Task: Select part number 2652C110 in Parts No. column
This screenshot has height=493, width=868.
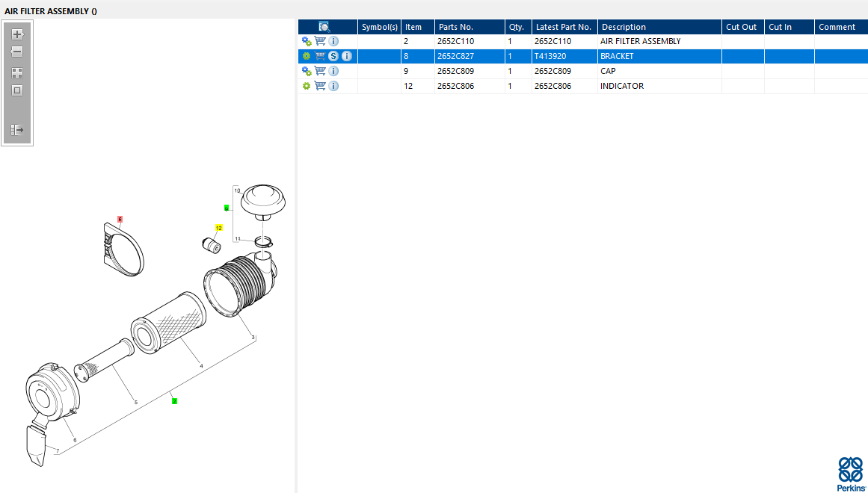Action: coord(455,41)
